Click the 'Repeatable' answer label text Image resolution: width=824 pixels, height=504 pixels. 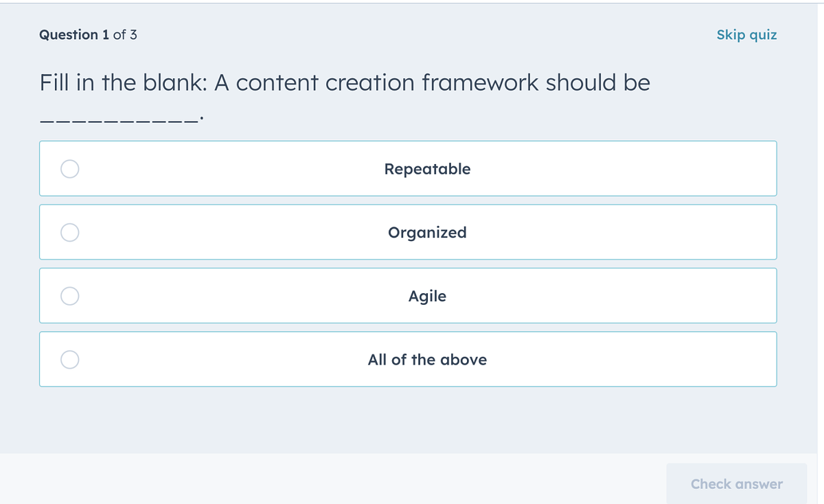427,169
